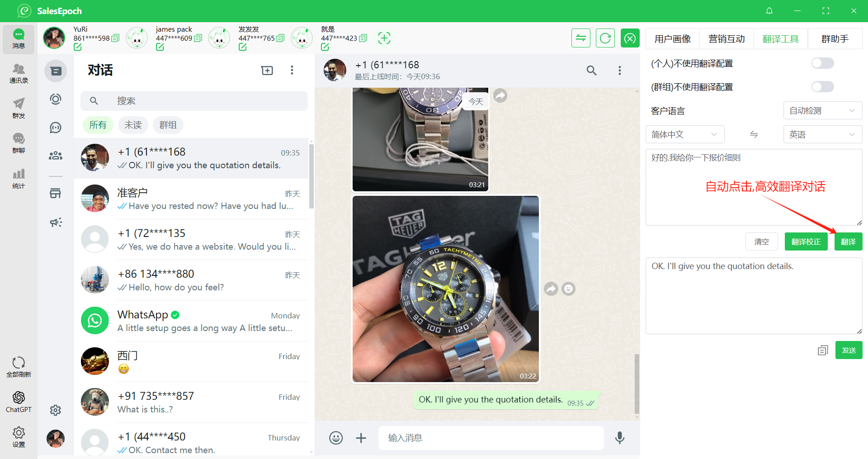Image resolution: width=868 pixels, height=459 pixels.
Task: Switch to the 用户画像 tab
Action: [x=673, y=39]
